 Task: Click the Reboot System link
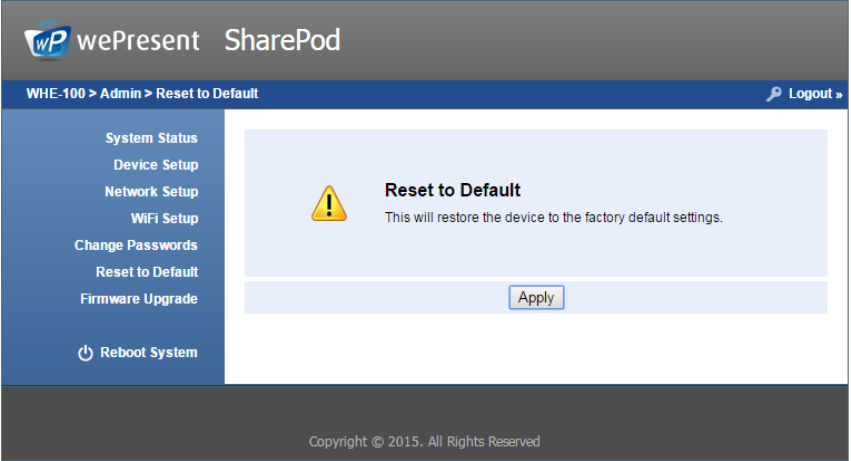tap(149, 352)
